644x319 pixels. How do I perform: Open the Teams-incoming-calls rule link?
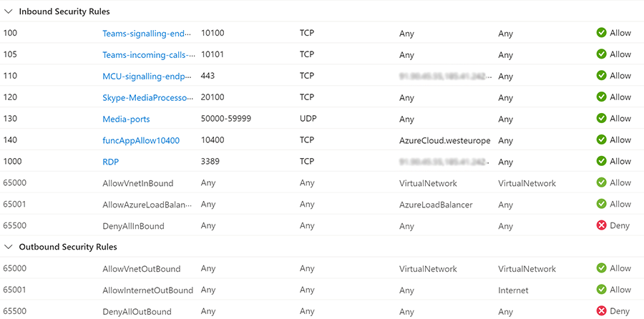pyautogui.click(x=147, y=55)
